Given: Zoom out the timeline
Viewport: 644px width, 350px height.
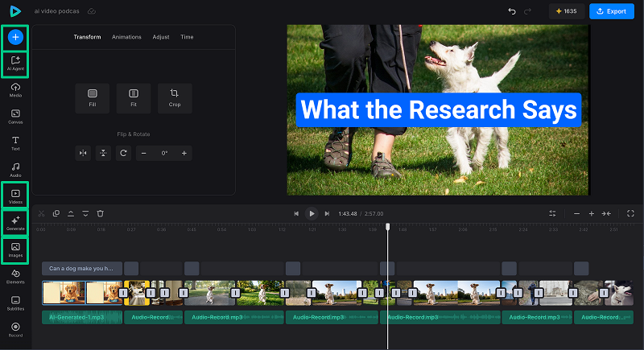Looking at the screenshot, I should (x=576, y=213).
